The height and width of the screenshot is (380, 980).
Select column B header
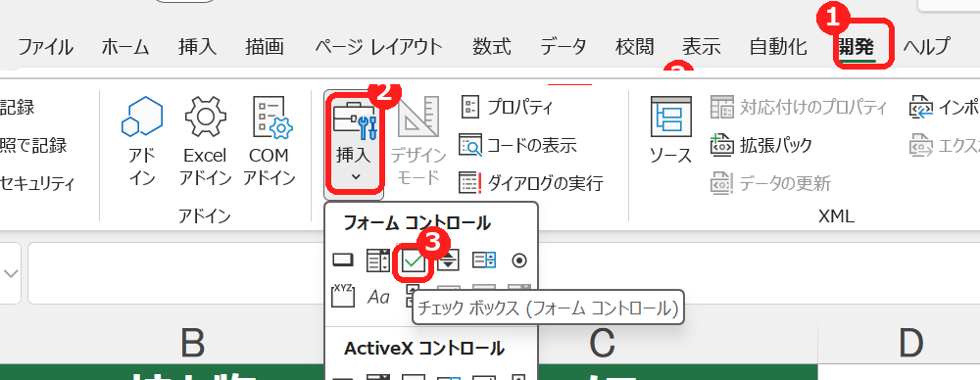click(192, 344)
